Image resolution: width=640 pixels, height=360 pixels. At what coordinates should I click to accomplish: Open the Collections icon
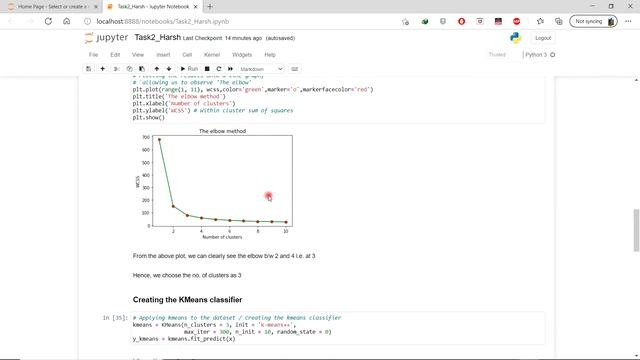pos(558,21)
